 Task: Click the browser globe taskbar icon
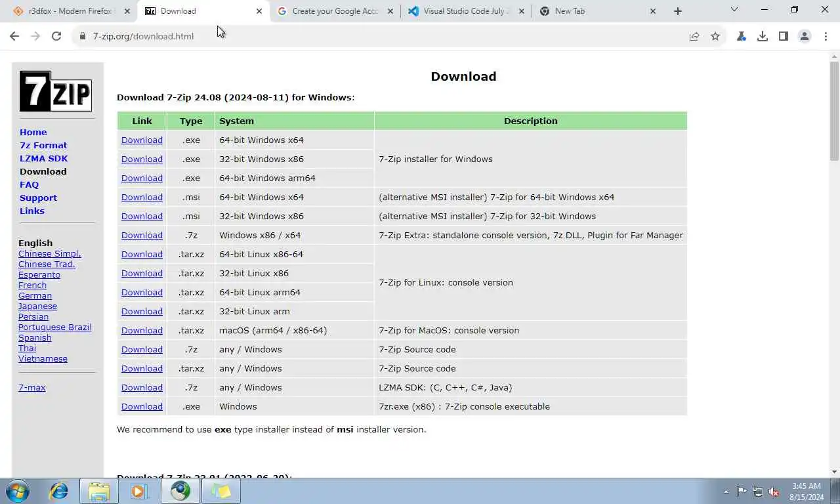[180, 491]
